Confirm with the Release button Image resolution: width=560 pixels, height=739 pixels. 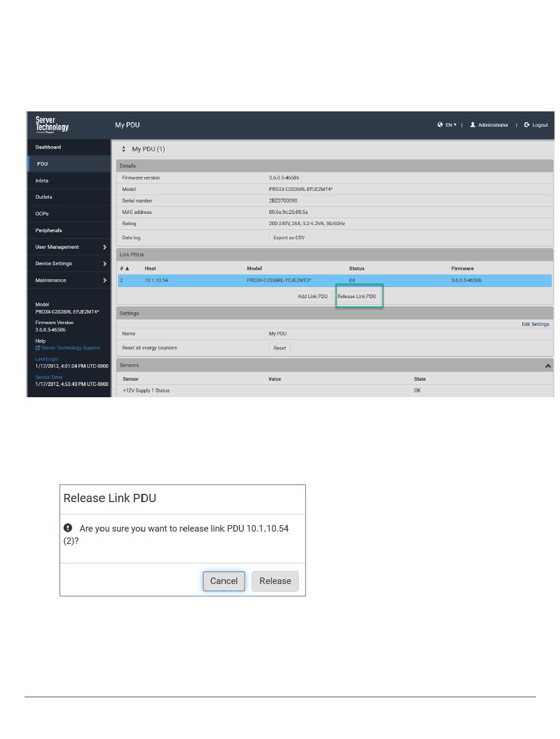point(275,581)
